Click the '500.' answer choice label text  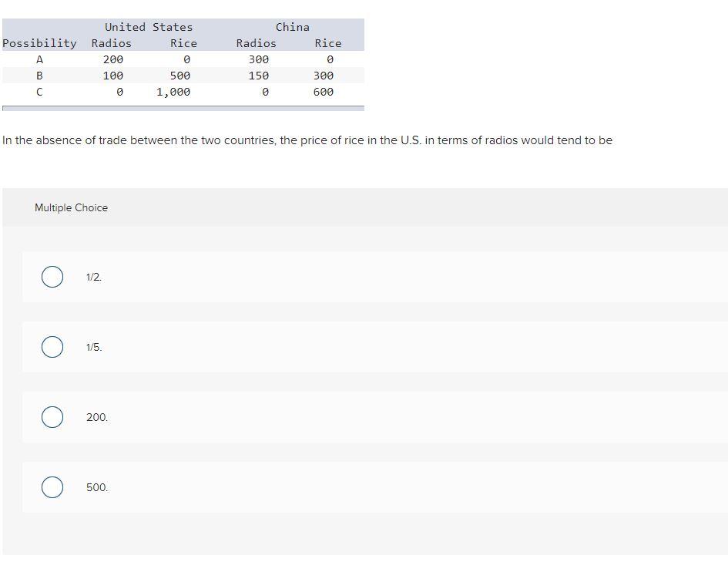pos(97,488)
